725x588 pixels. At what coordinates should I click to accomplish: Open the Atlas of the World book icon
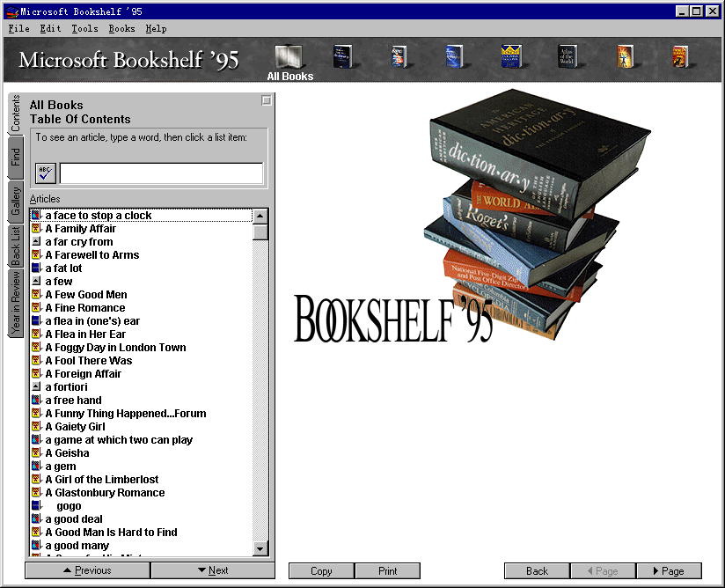pos(567,57)
